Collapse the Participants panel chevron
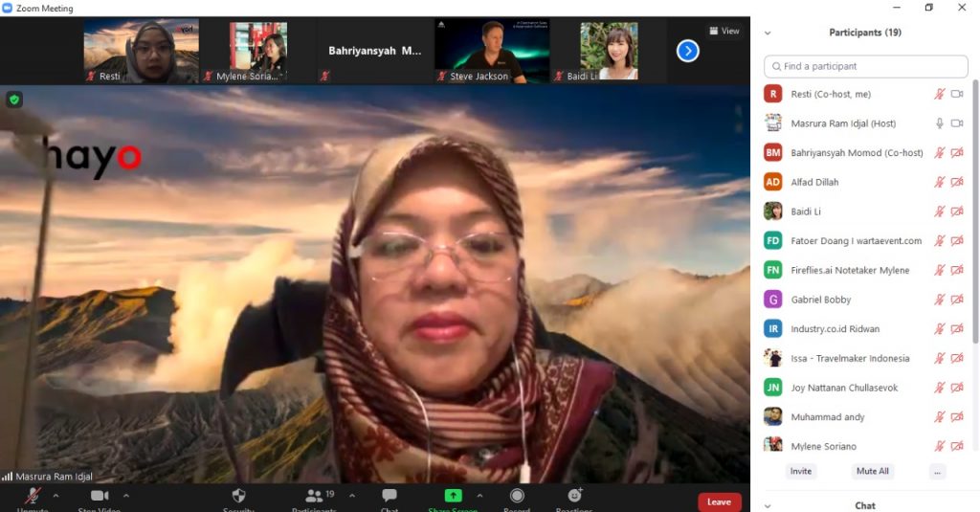 [768, 33]
